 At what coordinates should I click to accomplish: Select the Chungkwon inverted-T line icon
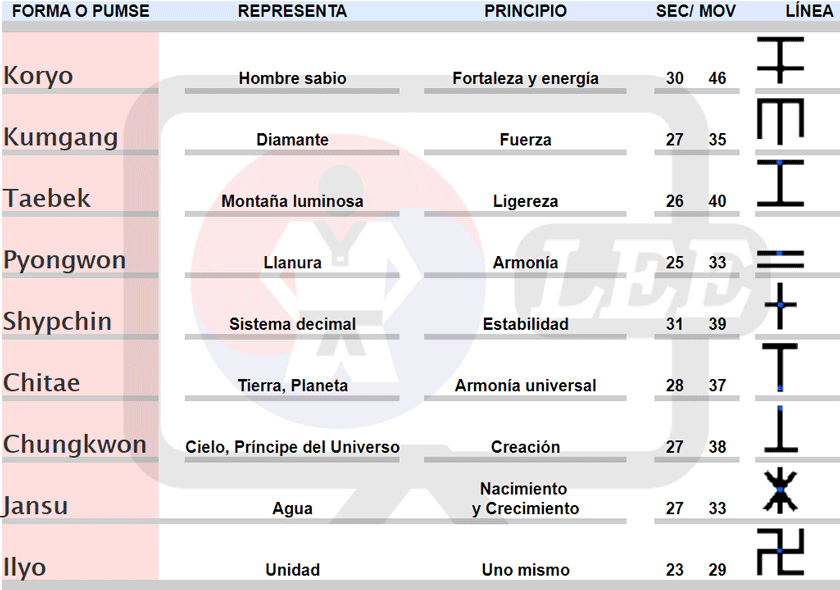[x=780, y=428]
